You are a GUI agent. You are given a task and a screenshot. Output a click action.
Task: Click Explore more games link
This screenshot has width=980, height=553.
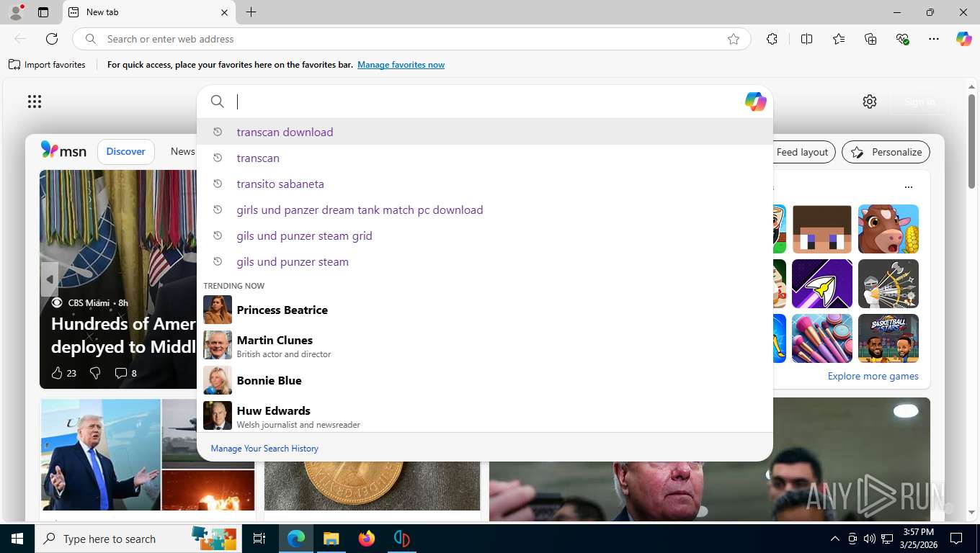click(x=873, y=376)
